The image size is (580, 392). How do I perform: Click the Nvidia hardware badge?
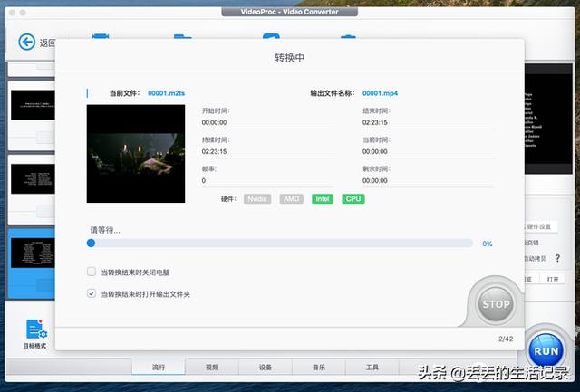tap(257, 199)
